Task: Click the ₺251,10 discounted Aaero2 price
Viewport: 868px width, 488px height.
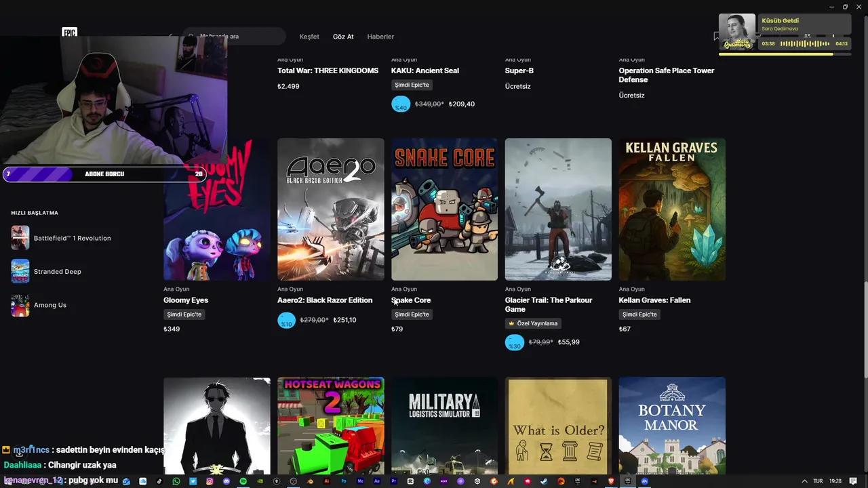Action: click(x=344, y=320)
